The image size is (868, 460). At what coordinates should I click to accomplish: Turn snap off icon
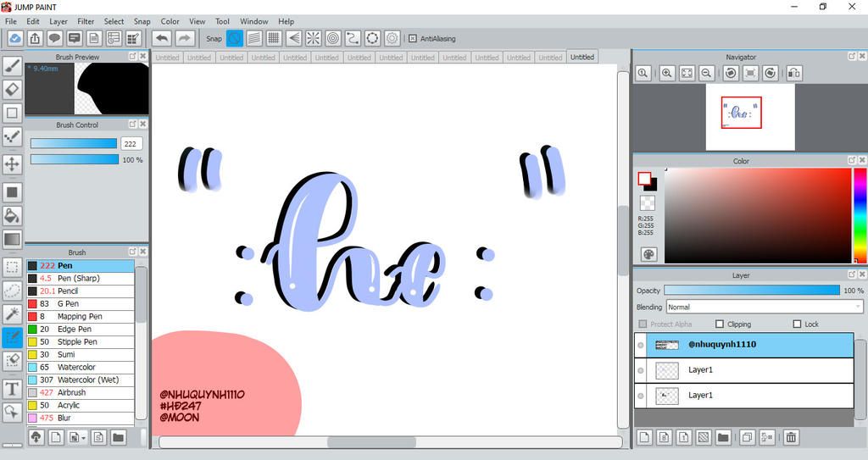click(x=235, y=38)
